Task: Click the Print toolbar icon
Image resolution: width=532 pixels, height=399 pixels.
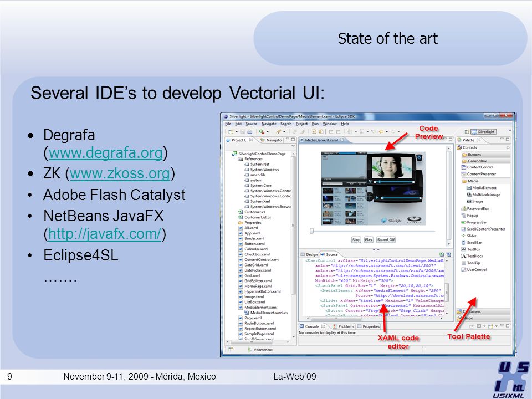Action: click(x=250, y=132)
